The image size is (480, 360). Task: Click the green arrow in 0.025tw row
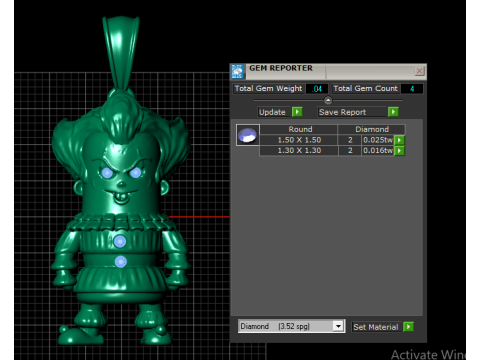click(x=399, y=140)
